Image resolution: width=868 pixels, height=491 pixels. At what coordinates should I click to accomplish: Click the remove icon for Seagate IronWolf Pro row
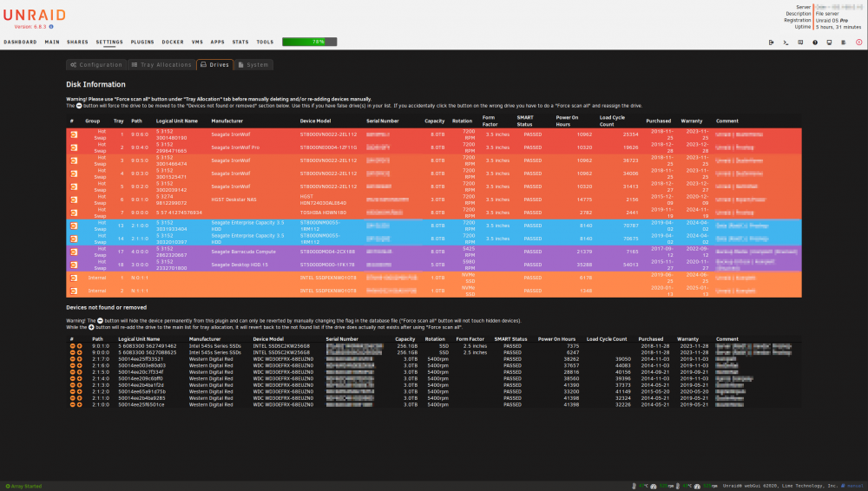click(74, 147)
